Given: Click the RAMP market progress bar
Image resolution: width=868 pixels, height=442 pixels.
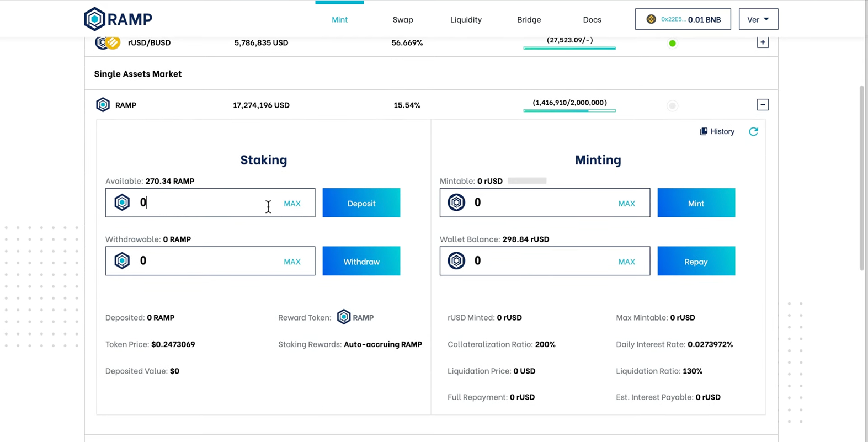Looking at the screenshot, I should pyautogui.click(x=569, y=111).
